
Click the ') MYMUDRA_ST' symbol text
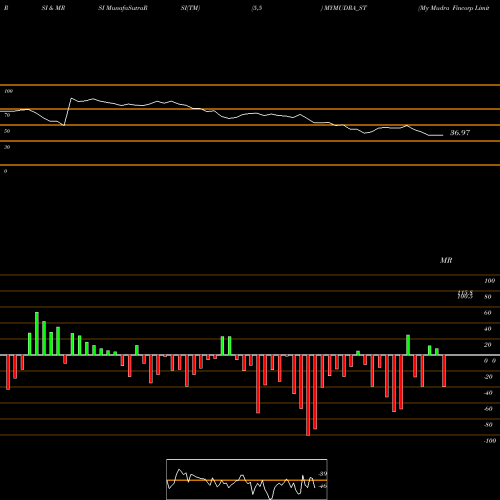344,8
